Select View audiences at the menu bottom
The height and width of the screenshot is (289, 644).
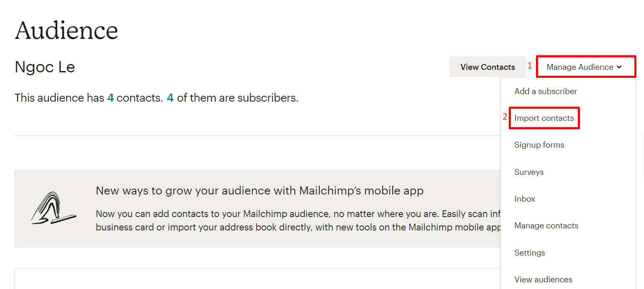(543, 279)
